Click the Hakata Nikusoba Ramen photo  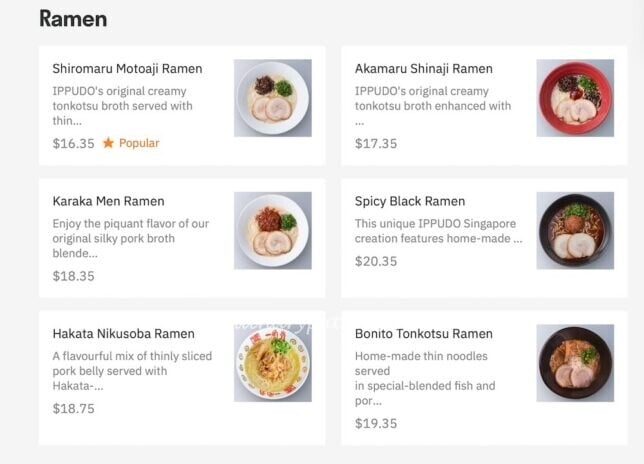272,363
